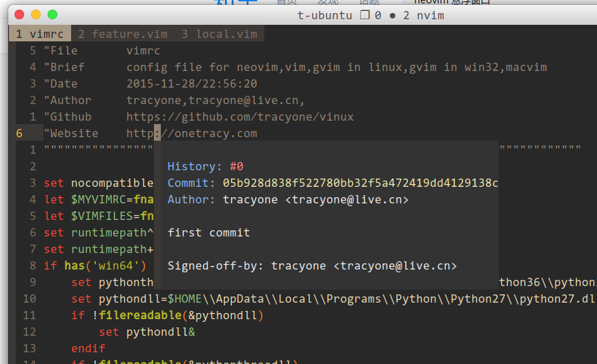Click the 'nvim' label in title bar

pyautogui.click(x=430, y=15)
